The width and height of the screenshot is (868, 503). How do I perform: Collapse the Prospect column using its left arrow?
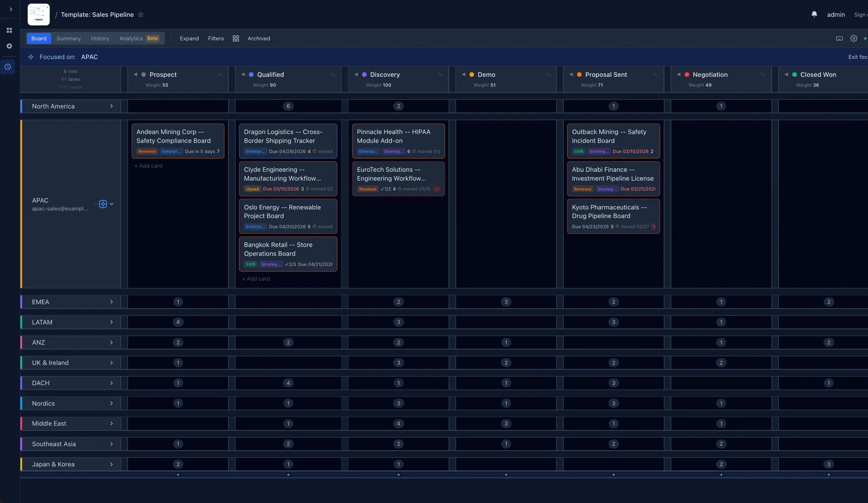tap(136, 74)
